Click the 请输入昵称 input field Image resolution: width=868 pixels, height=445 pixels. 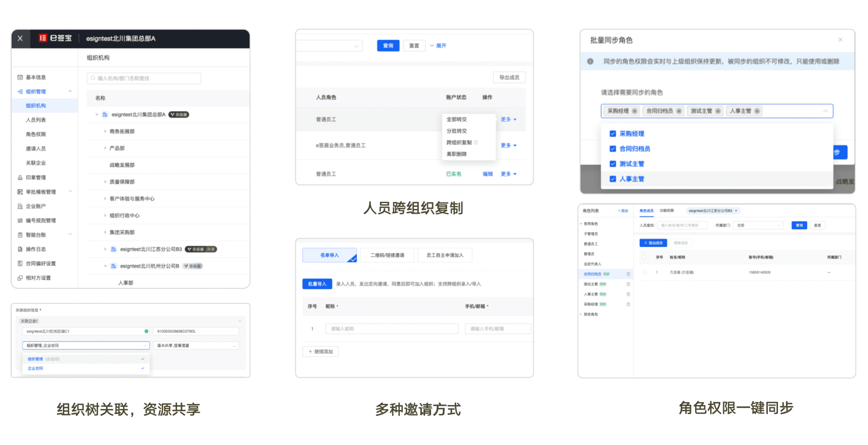pos(392,329)
